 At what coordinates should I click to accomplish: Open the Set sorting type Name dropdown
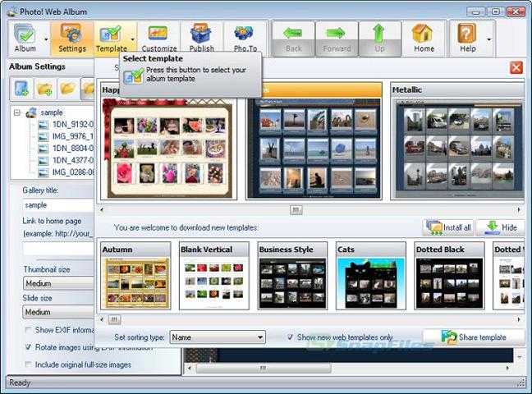[218, 337]
